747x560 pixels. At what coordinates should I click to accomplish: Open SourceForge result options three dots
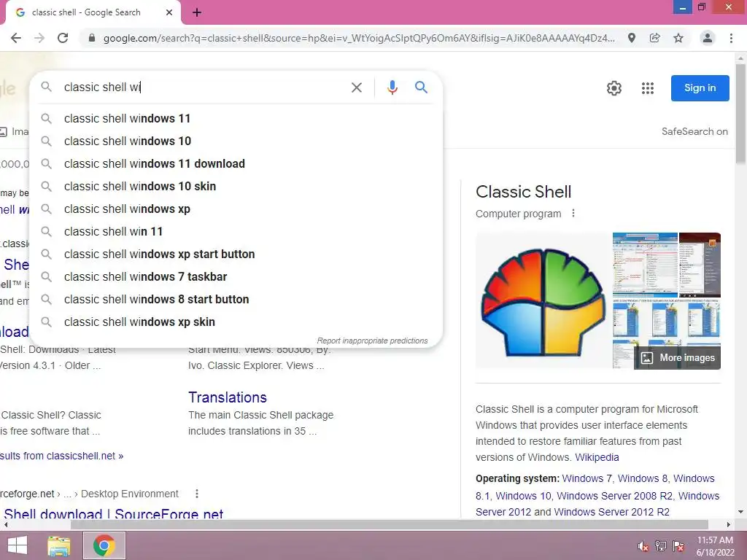[x=197, y=494]
